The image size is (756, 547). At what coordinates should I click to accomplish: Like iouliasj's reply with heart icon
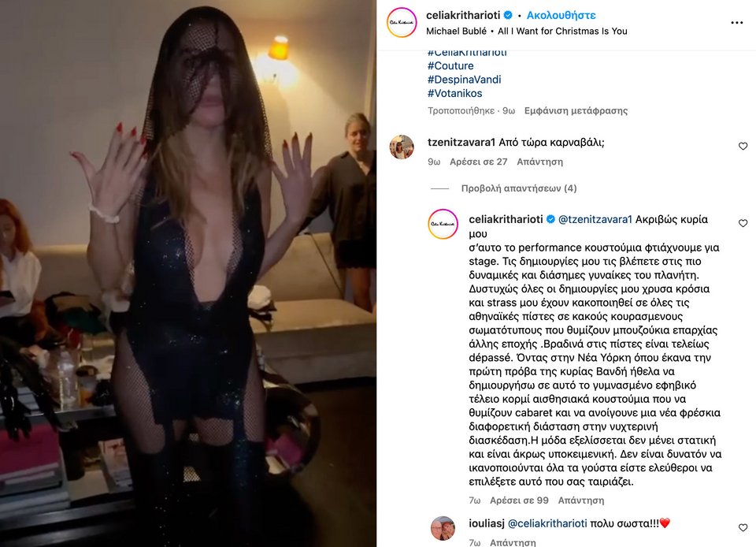(x=743, y=528)
